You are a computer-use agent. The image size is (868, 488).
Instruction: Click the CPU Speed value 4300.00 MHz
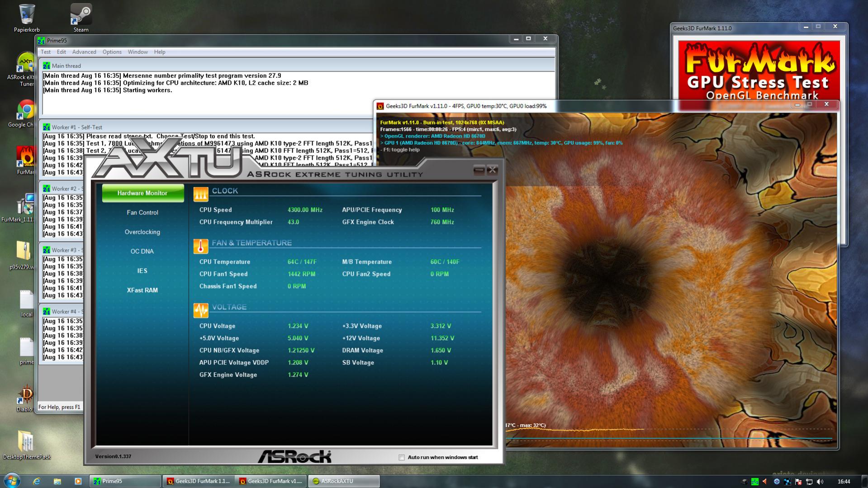[x=305, y=210]
